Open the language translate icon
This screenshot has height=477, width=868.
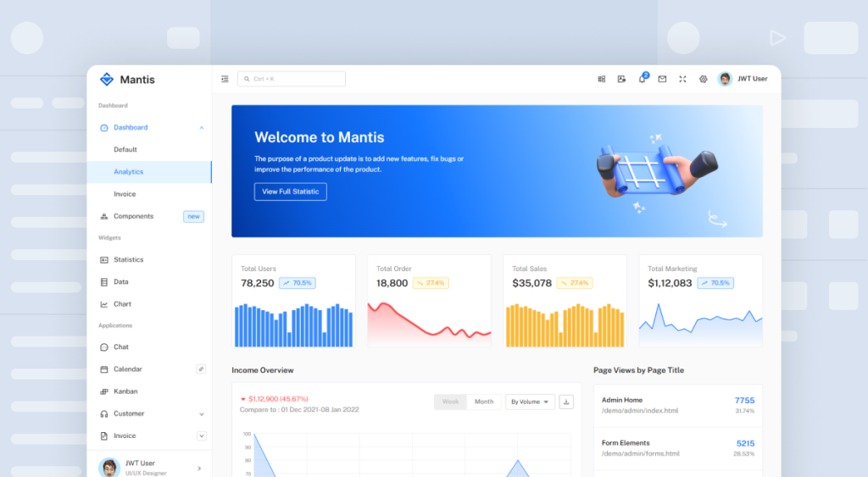tap(621, 79)
